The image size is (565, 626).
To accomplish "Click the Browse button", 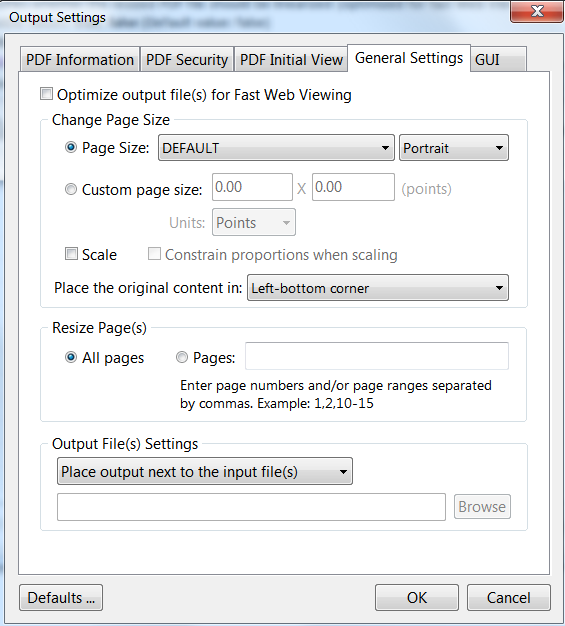I will 482,507.
